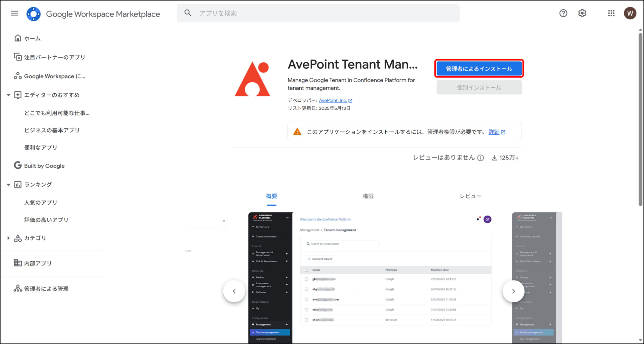Switch to the 権限 tab

point(368,196)
